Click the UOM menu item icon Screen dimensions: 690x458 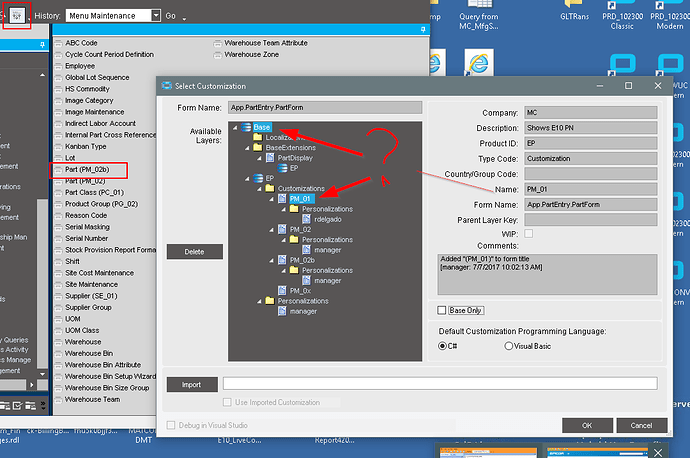tap(59, 319)
